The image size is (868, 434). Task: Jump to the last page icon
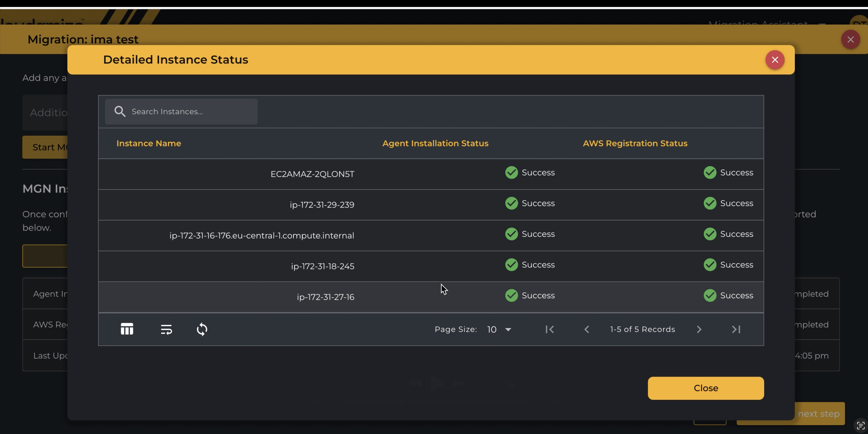tap(736, 329)
